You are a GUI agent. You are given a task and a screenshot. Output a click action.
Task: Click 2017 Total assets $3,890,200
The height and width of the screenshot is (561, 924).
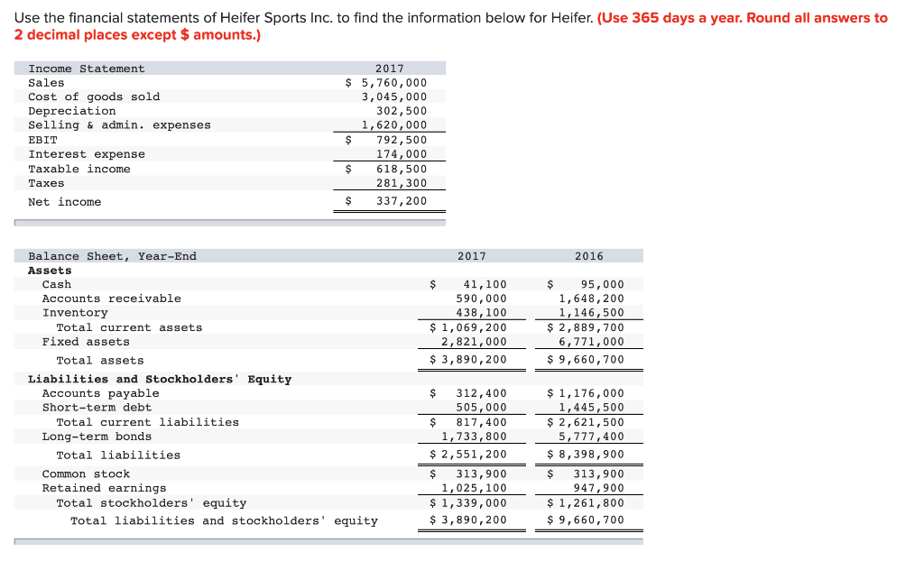[x=468, y=360]
